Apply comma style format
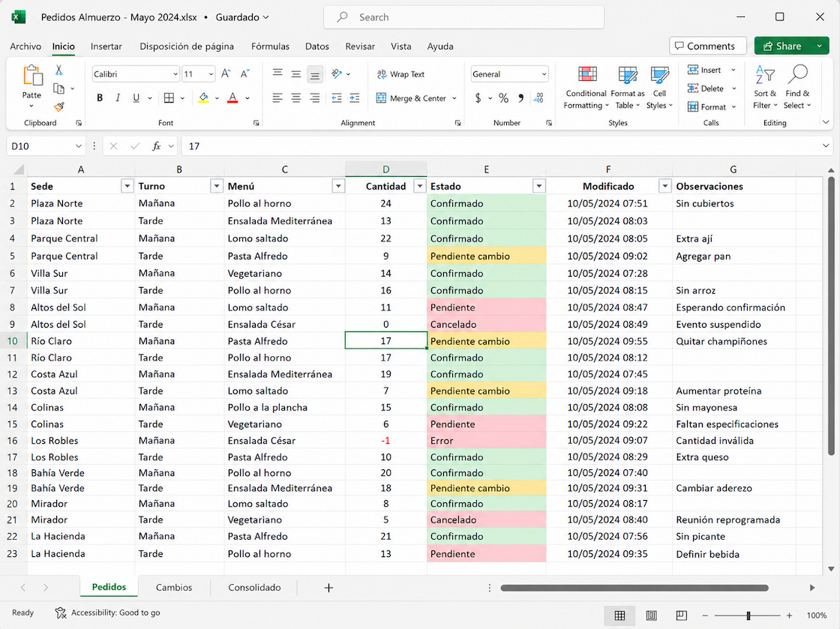840x629 pixels. (520, 98)
